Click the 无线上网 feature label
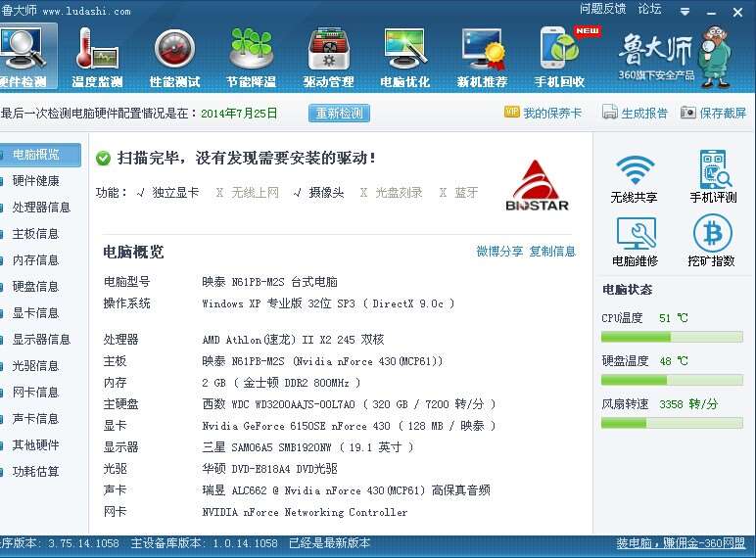756x558 pixels. 255,193
